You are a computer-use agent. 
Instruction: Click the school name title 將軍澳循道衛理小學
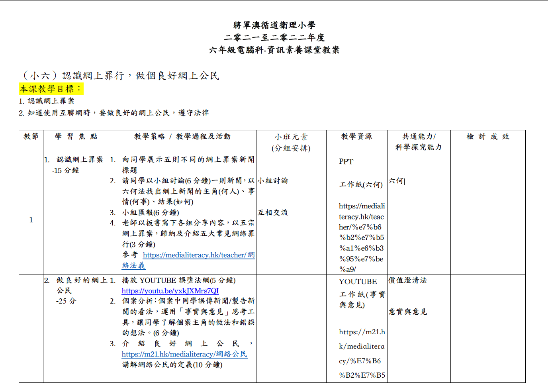274,25
